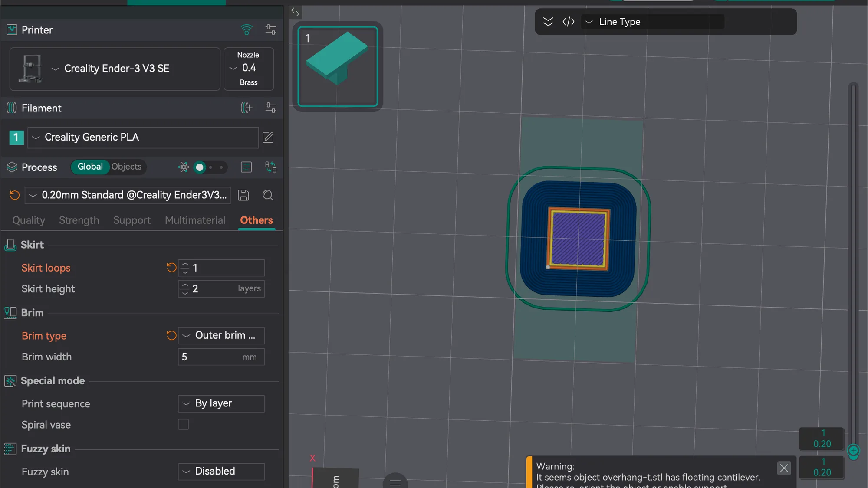Reset the Brim type value

pos(171,335)
